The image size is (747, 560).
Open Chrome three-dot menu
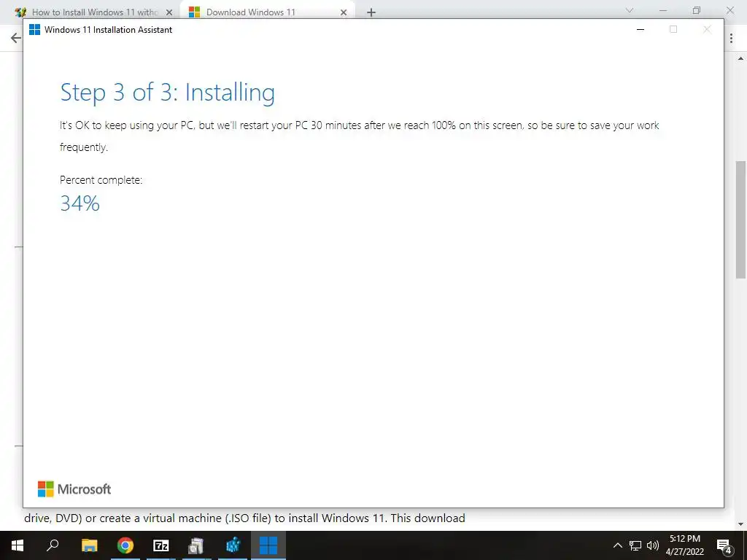pos(731,38)
